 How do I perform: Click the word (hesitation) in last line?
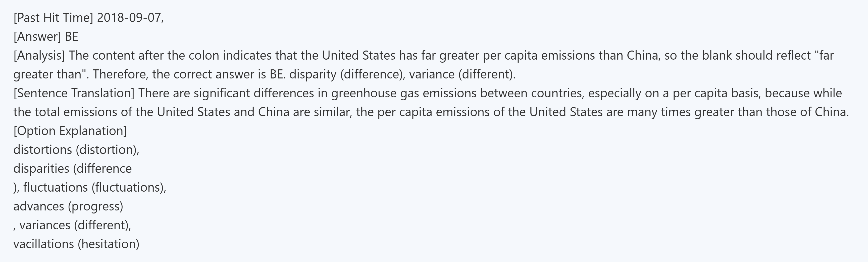tap(109, 244)
